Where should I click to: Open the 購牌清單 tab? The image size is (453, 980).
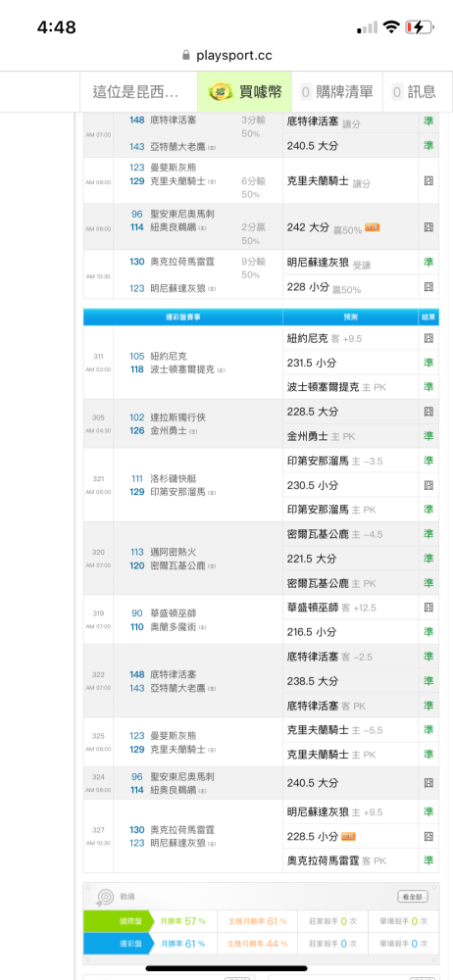[338, 92]
